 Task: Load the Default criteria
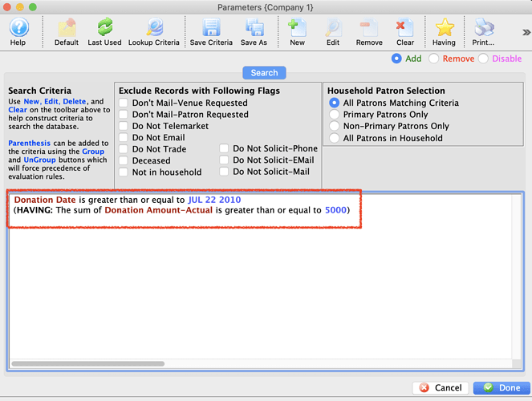point(67,32)
